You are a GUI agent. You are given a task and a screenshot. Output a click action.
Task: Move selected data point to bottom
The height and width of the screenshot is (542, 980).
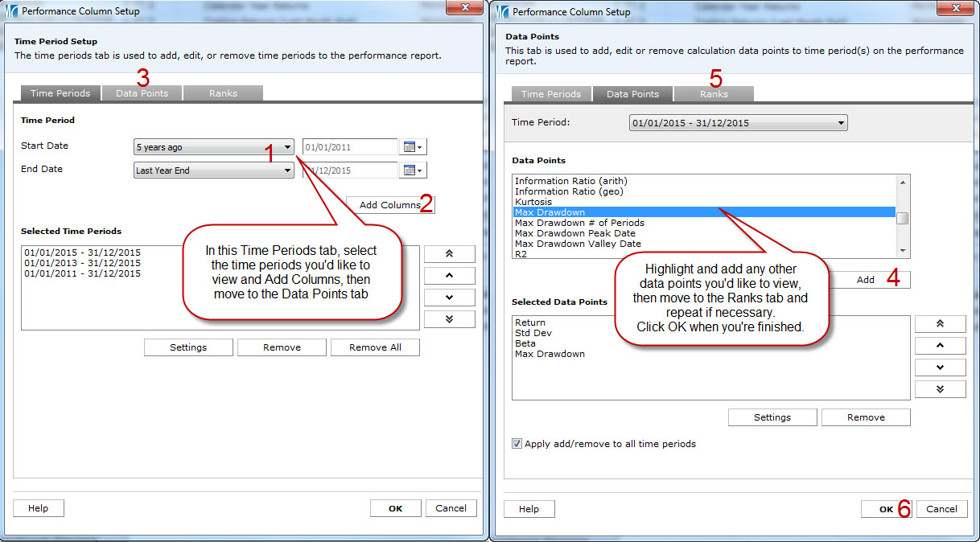(x=940, y=389)
